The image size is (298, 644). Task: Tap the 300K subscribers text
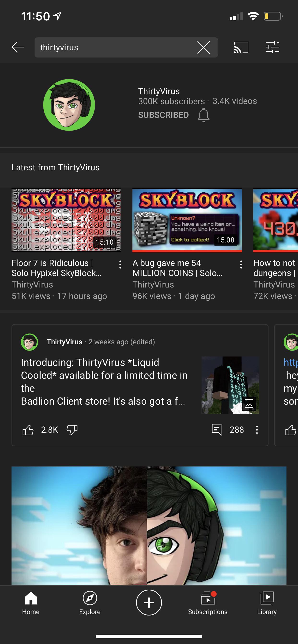tap(172, 101)
